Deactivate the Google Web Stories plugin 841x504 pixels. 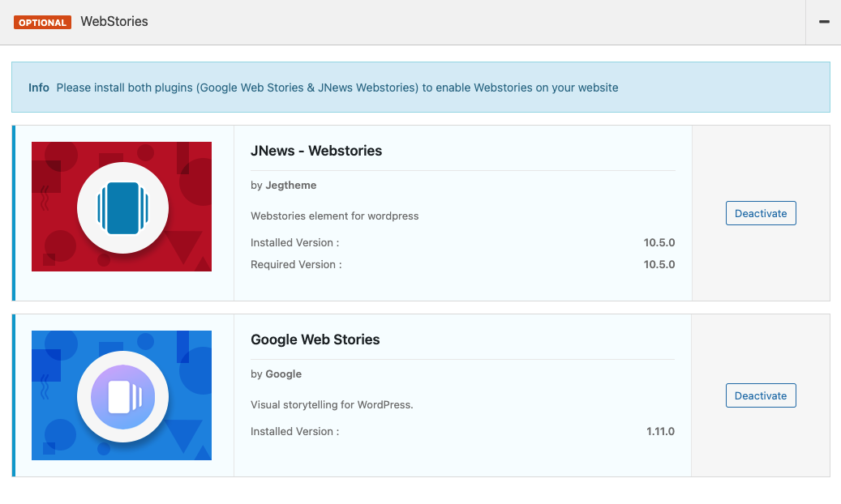click(760, 396)
